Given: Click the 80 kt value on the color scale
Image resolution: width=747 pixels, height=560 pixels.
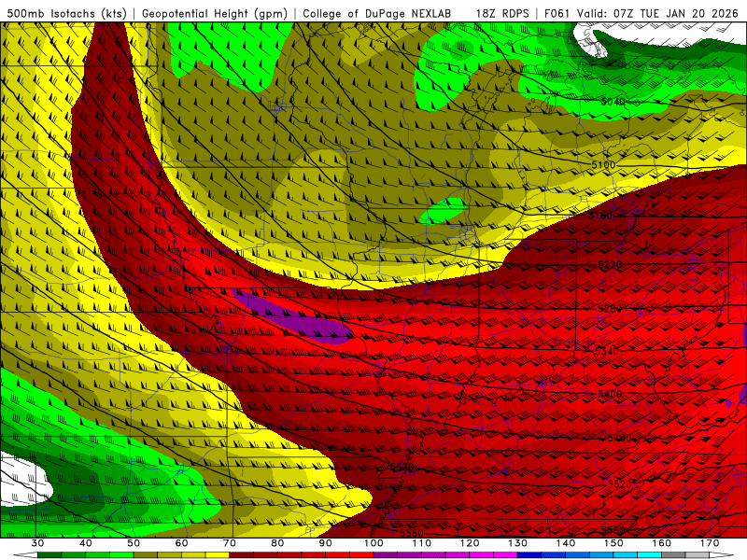Looking at the screenshot, I should click(277, 543).
